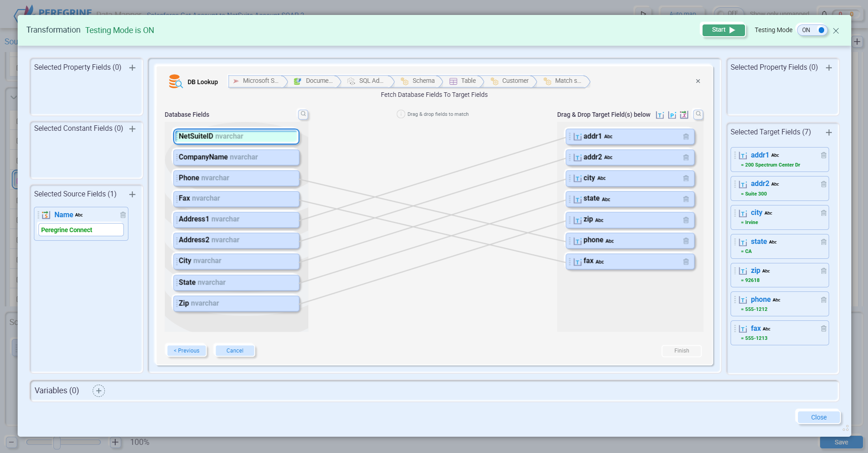Select the Schema breadcrumb step
The height and width of the screenshot is (453, 868).
click(419, 81)
